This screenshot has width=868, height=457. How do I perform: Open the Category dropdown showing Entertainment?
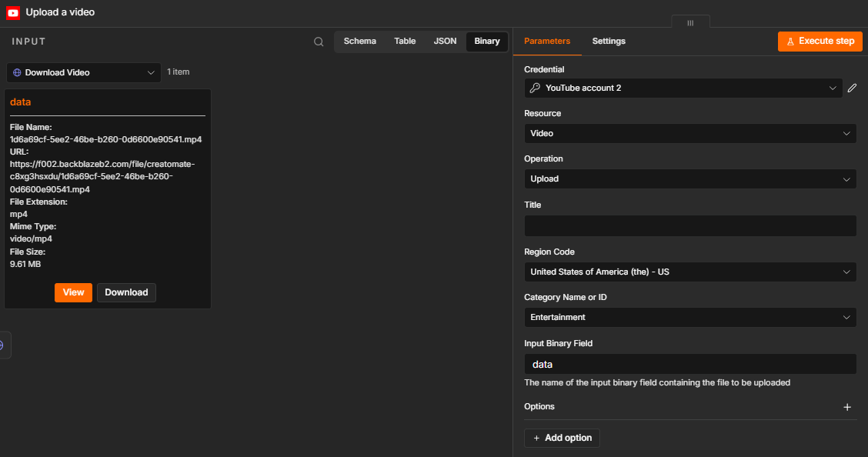[x=690, y=317]
